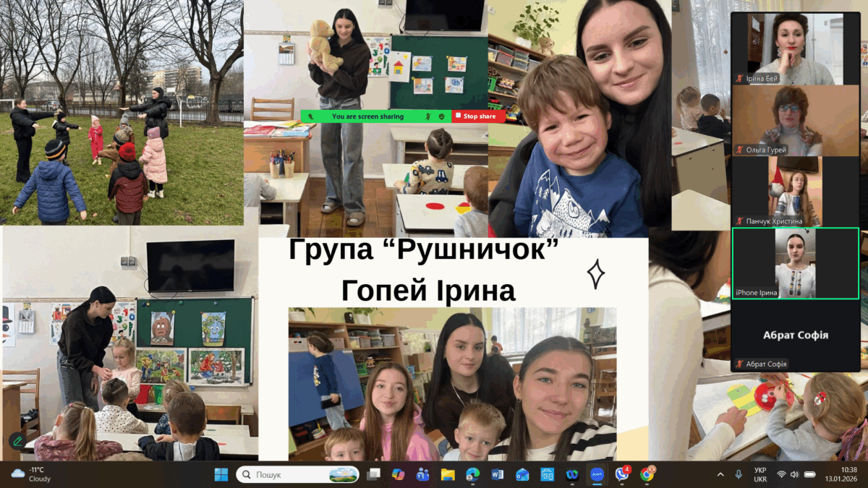
Task: Click the Stop share button
Action: pos(478,116)
